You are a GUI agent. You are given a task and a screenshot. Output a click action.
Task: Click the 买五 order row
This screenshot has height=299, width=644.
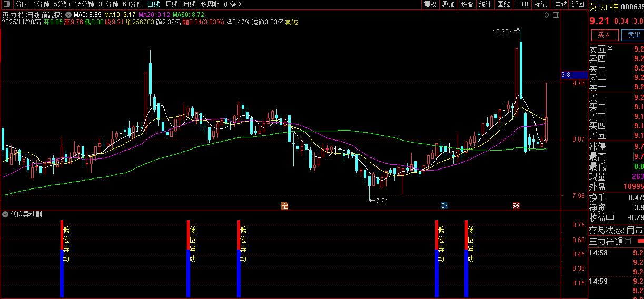(x=616, y=135)
